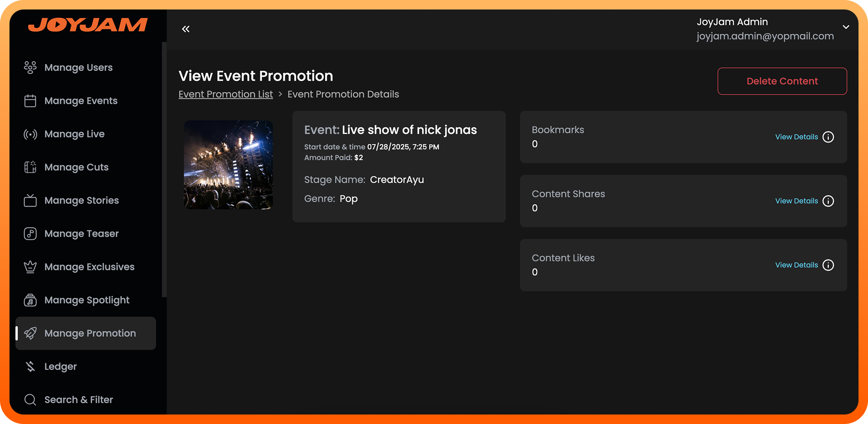Viewport: 868px width, 424px height.
Task: Click the Manage Teaser music note icon
Action: click(30, 234)
